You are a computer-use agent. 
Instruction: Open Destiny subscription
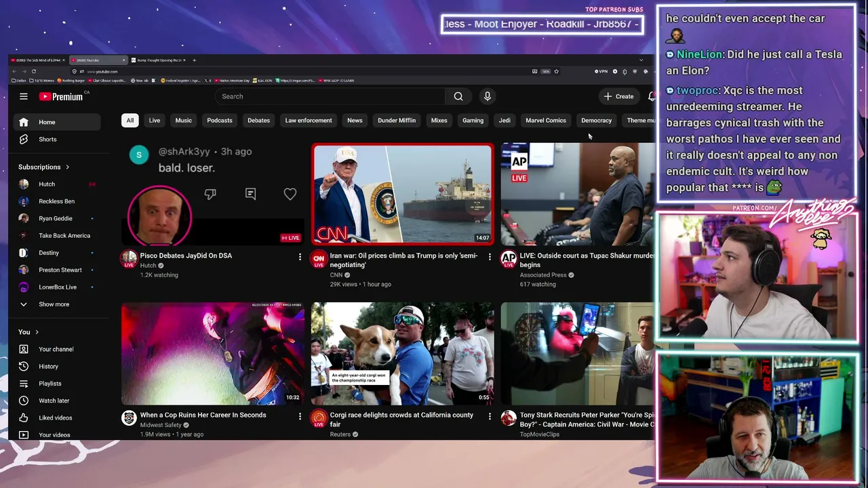click(57, 253)
